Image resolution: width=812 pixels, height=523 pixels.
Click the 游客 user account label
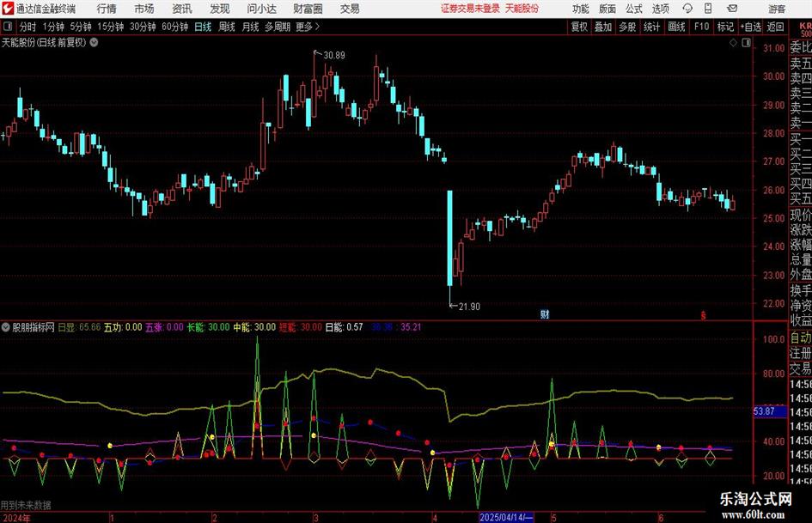777,9
